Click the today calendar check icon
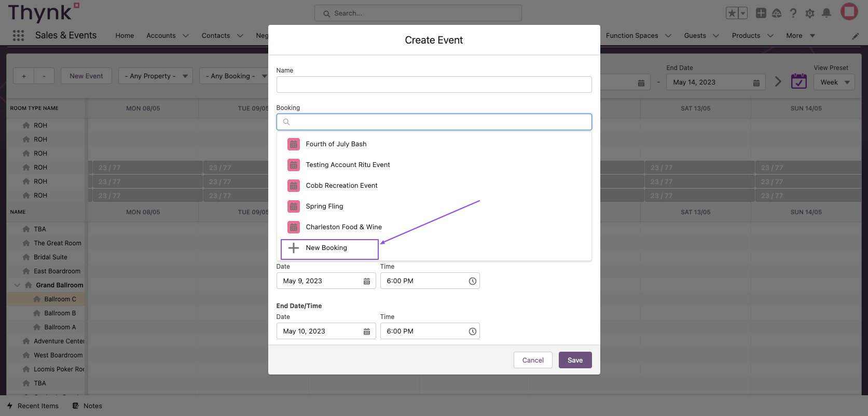 798,81
